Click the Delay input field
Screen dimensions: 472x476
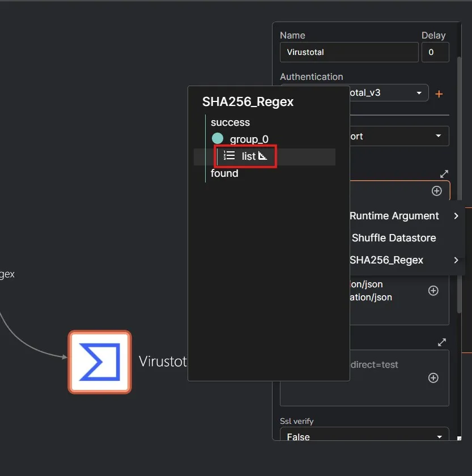click(x=435, y=52)
